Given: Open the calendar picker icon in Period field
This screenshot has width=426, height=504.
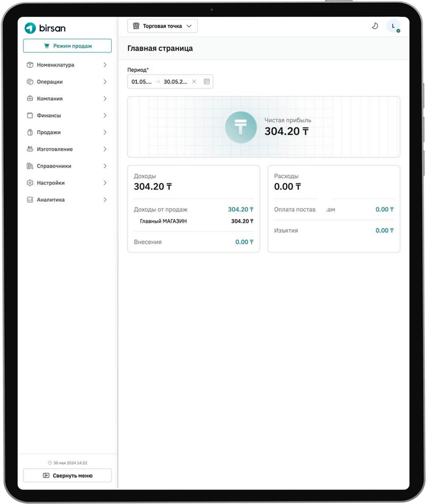Looking at the screenshot, I should (207, 82).
